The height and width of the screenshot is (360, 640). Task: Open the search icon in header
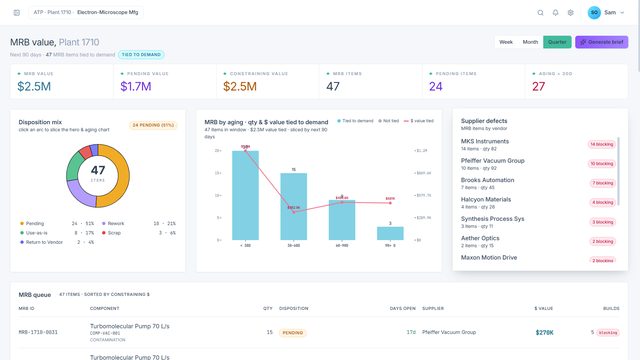(540, 13)
